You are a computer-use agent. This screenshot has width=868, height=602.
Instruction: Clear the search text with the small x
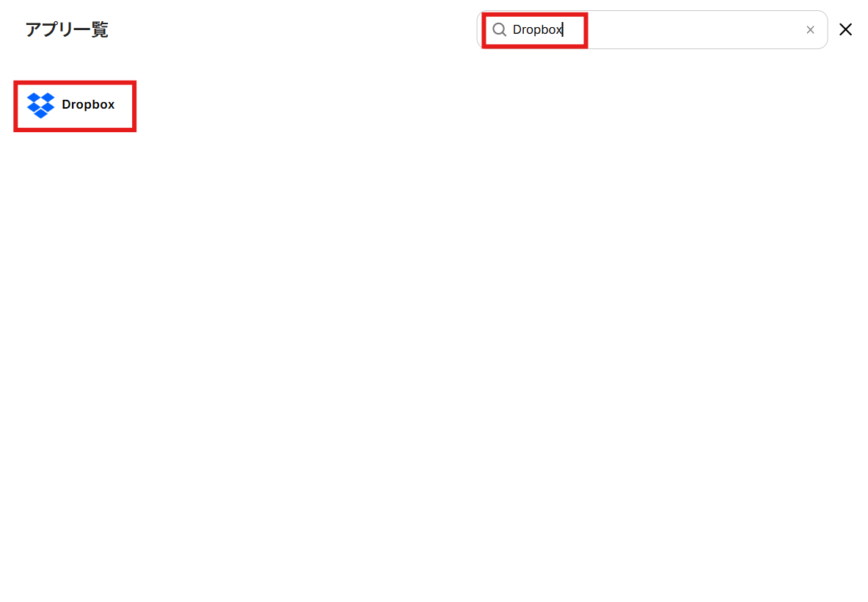[810, 30]
